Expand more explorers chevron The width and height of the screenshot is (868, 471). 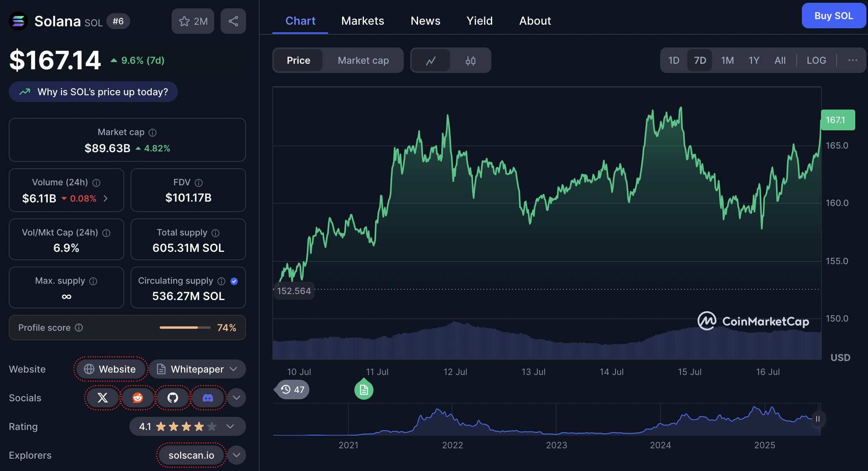(x=237, y=455)
